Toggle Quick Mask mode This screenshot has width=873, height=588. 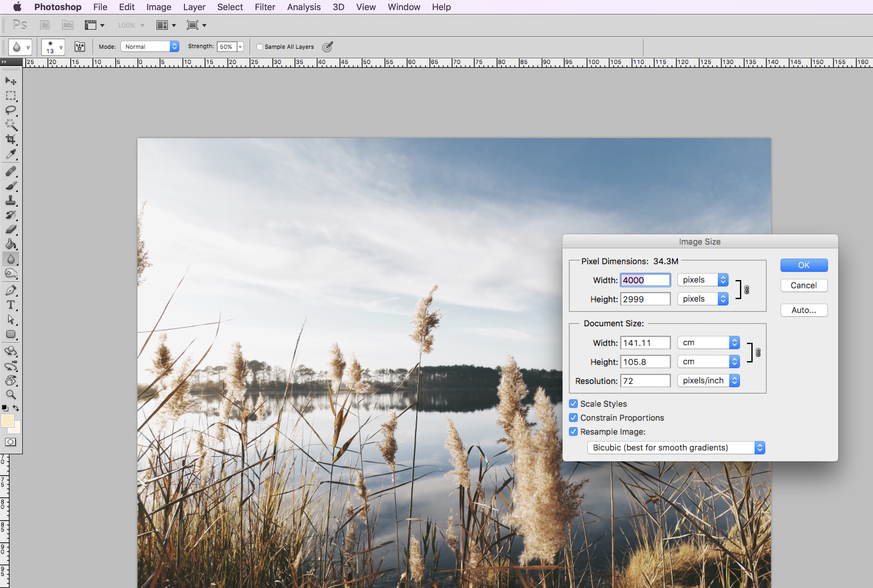click(10, 442)
